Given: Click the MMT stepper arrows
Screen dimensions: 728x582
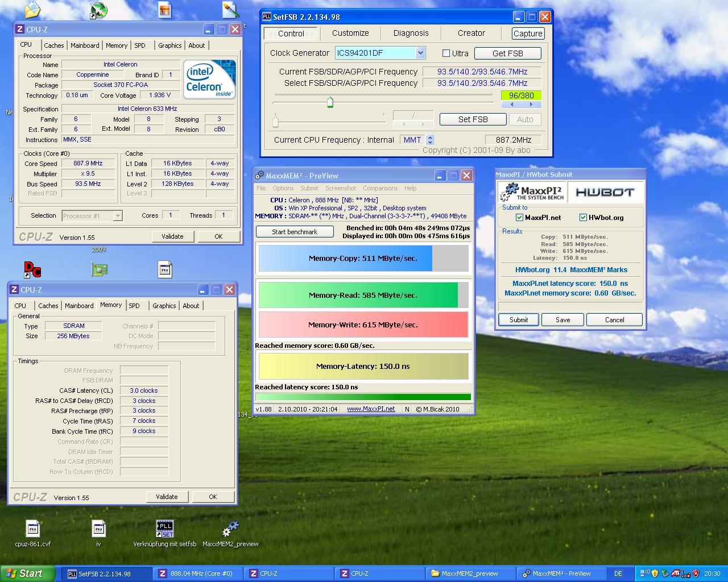Looking at the screenshot, I should 431,140.
